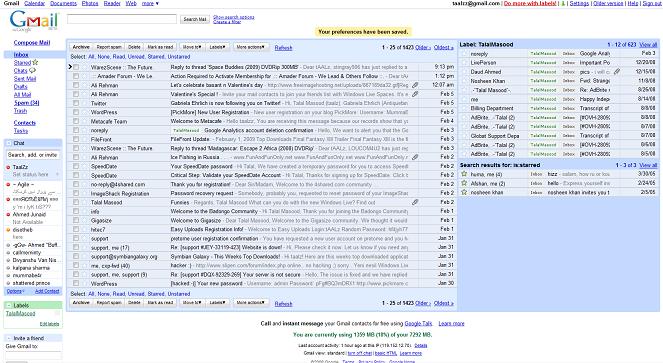Image resolution: width=663 pixels, height=363 pixels.
Task: Unstar the "Afshan, me (2)" conversation
Action: [464, 183]
